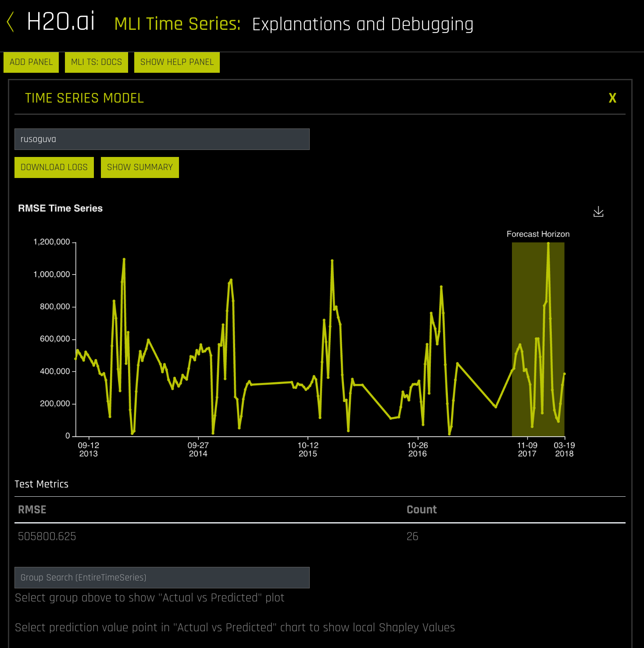The width and height of the screenshot is (644, 648).
Task: Click the peak data point in Forecast Horizon
Action: click(x=549, y=243)
